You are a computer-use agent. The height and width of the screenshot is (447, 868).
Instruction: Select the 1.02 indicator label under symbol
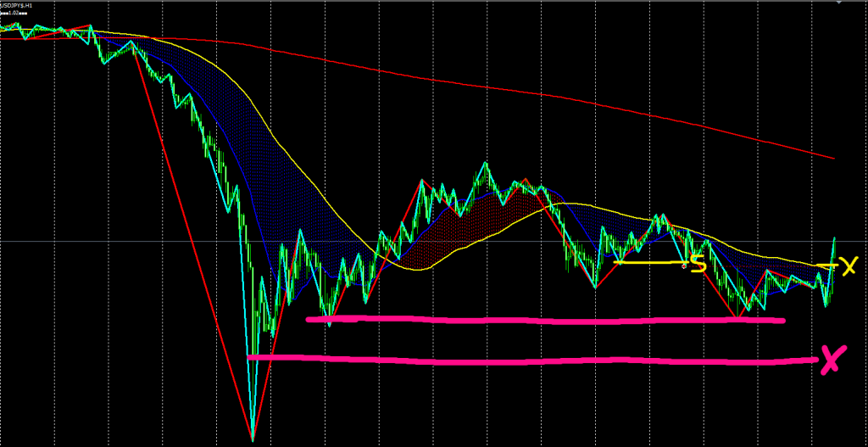pyautogui.click(x=14, y=14)
